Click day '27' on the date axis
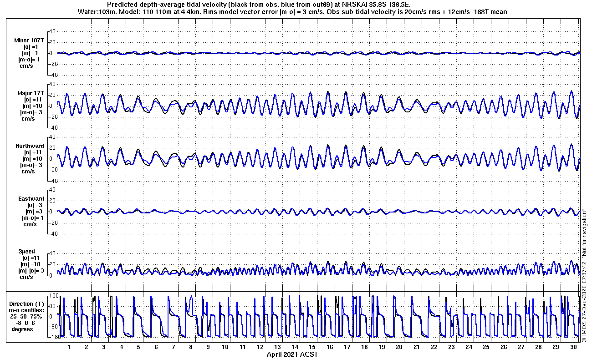The image size is (592, 364). (521, 347)
